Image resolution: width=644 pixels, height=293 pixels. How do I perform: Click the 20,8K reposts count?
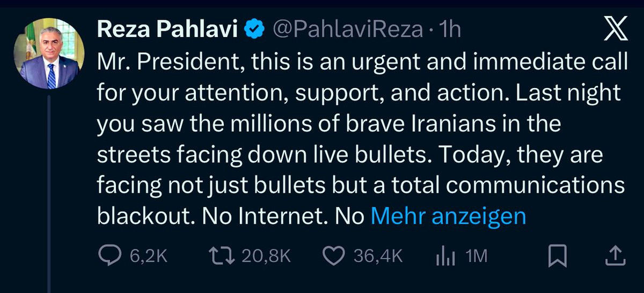click(x=266, y=257)
